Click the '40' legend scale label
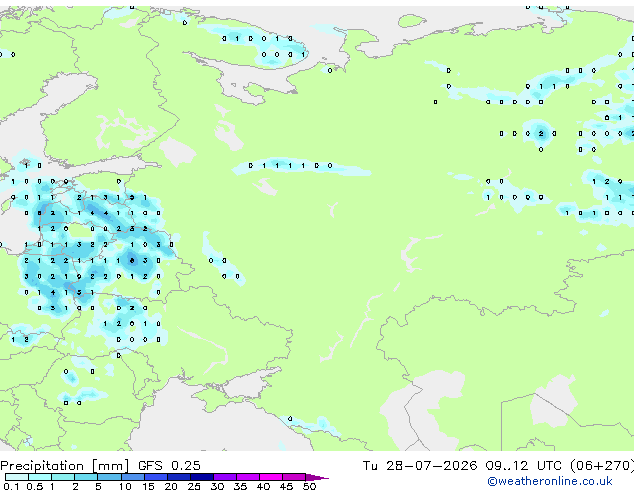Viewport: 634px width, 490px height. click(x=263, y=486)
